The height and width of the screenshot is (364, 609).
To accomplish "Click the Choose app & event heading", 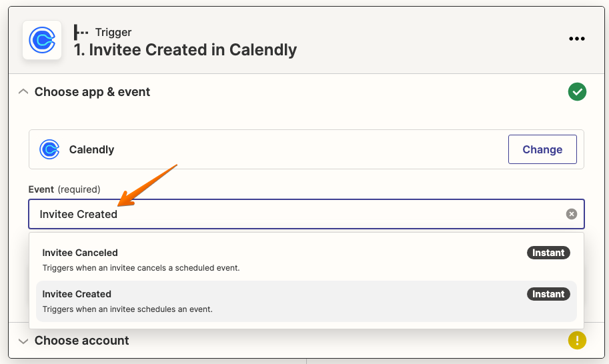I will coord(92,92).
